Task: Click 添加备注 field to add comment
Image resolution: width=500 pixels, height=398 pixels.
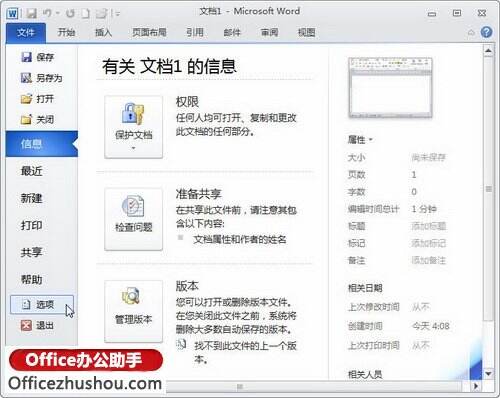Action: 429,260
